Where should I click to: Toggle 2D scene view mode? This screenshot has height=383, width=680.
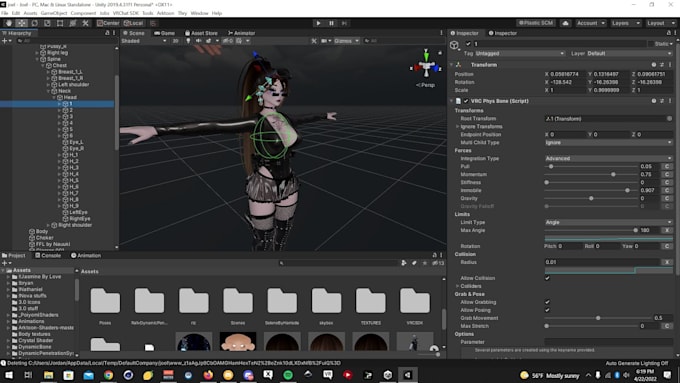pos(175,41)
